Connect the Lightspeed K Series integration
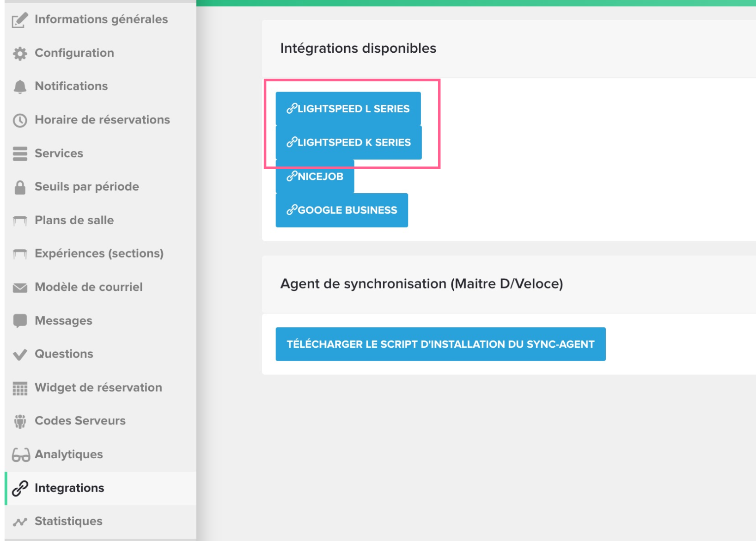The height and width of the screenshot is (541, 756). [348, 142]
